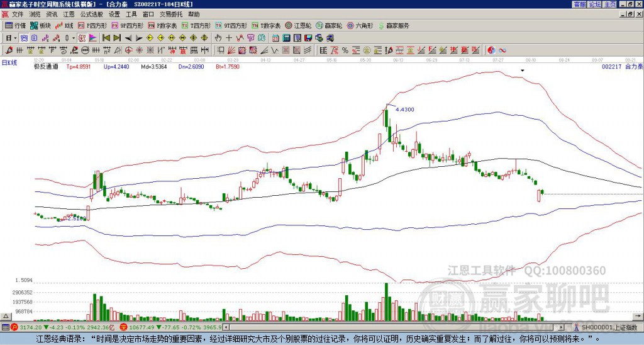Open 赢家服务 service

click(x=394, y=25)
